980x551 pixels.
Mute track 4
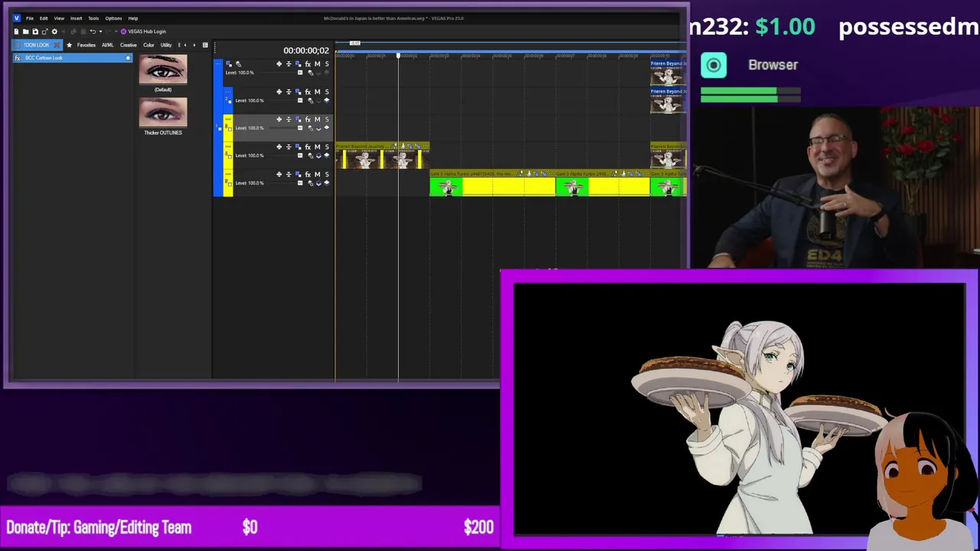tap(317, 147)
